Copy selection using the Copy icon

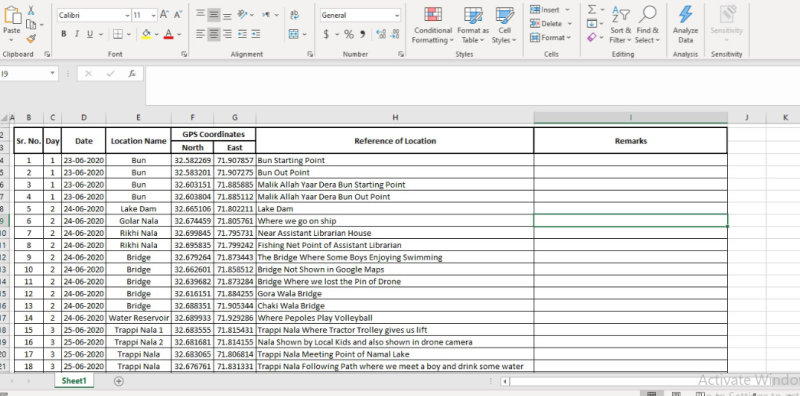31,24
